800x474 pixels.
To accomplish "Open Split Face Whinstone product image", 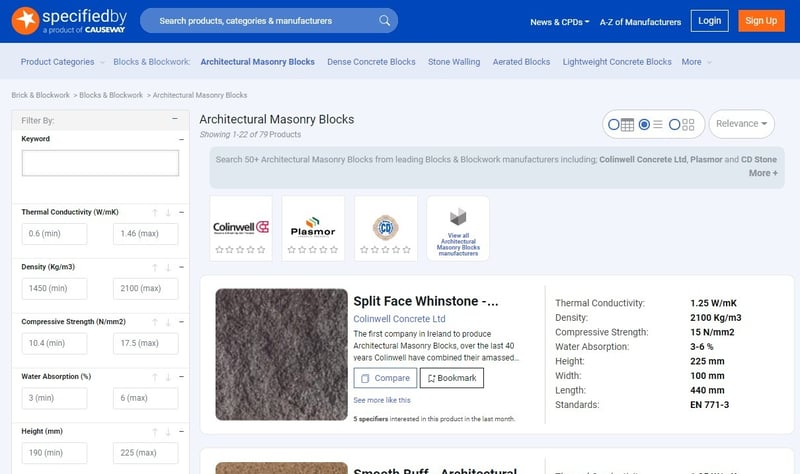I will point(281,354).
